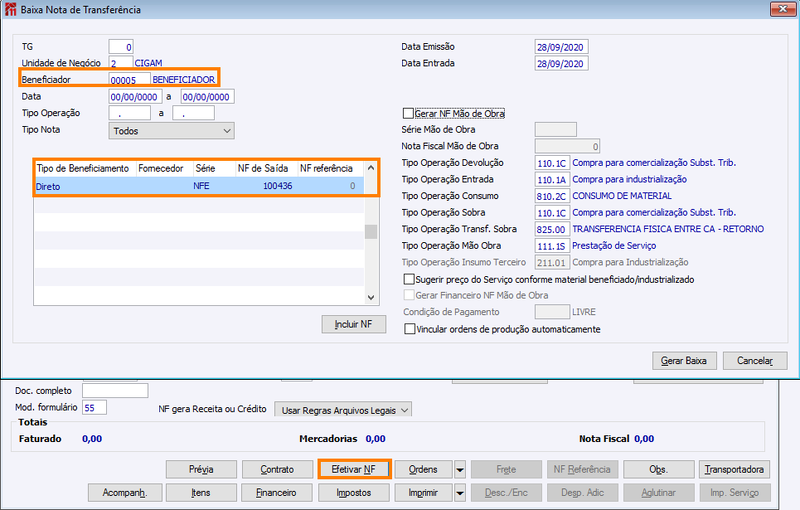Click Tipo Operação Transf. Sobra field 825.00
Screen dimensions: 800x510
click(552, 230)
